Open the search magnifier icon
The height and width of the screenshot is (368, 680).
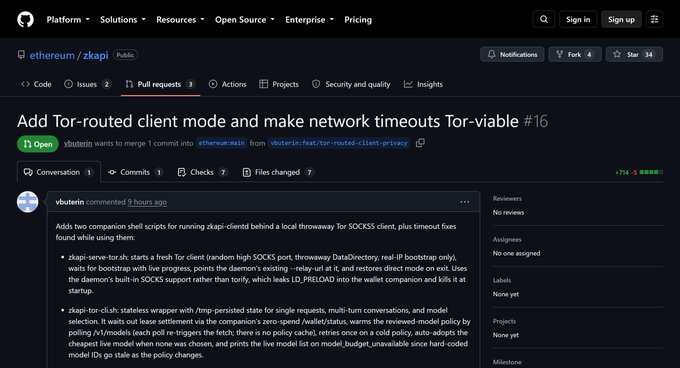point(544,20)
